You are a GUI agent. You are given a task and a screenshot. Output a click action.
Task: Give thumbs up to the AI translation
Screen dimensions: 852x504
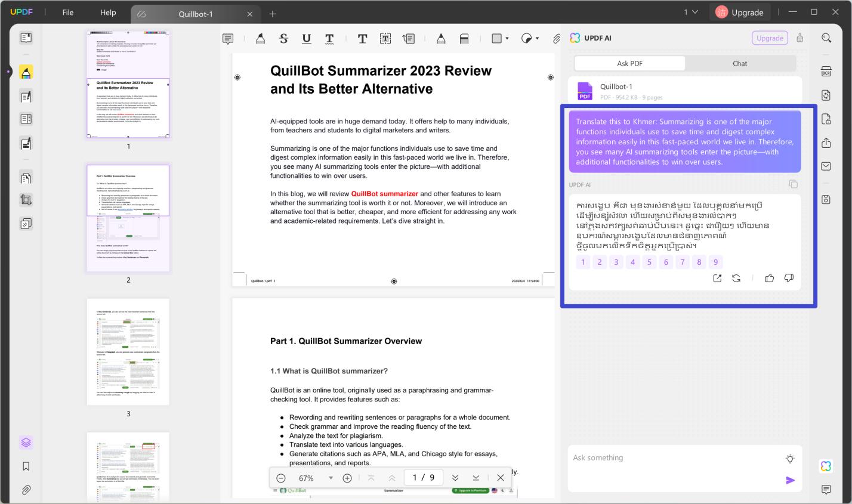(x=769, y=278)
